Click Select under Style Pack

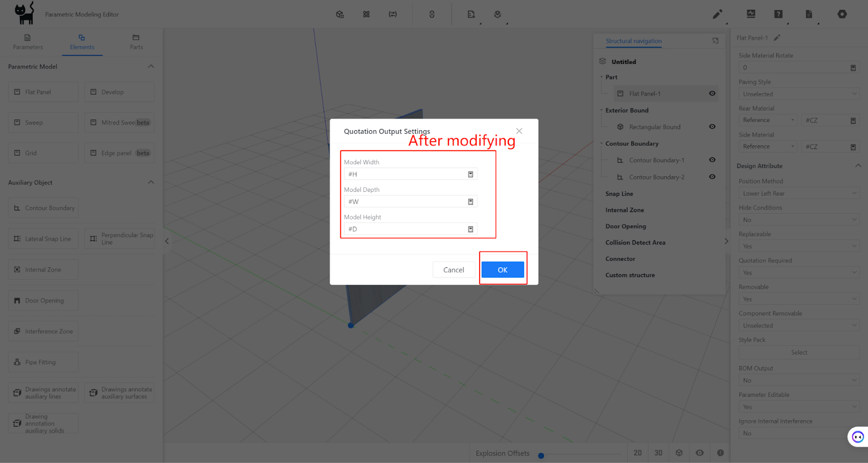[799, 352]
